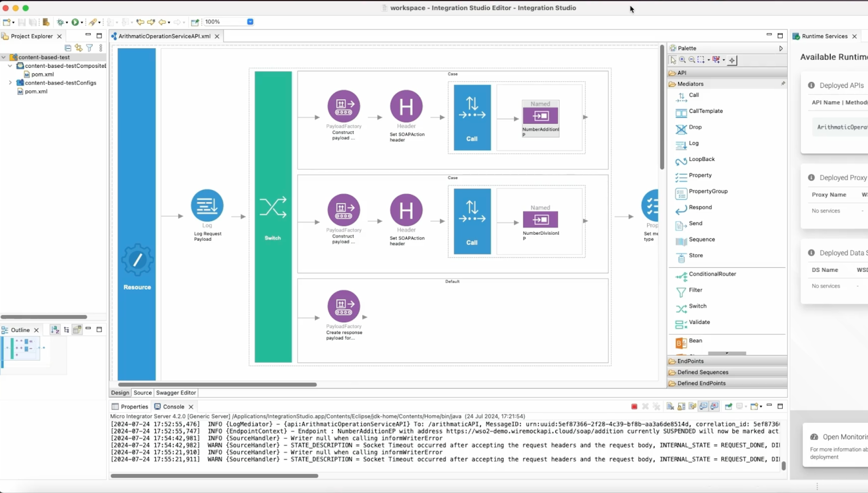Pick the Validate mediator from palette
Image resolution: width=868 pixels, height=493 pixels.
[x=693, y=323]
